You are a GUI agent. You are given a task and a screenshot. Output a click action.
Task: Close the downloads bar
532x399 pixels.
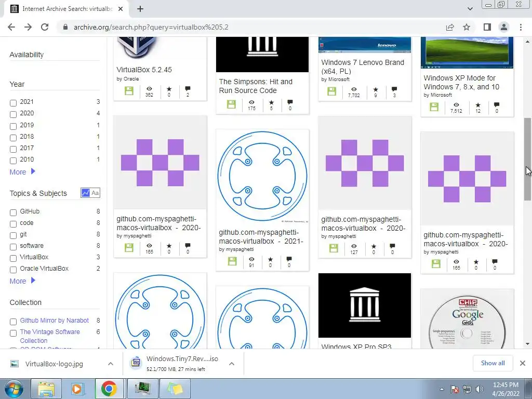pos(523,363)
